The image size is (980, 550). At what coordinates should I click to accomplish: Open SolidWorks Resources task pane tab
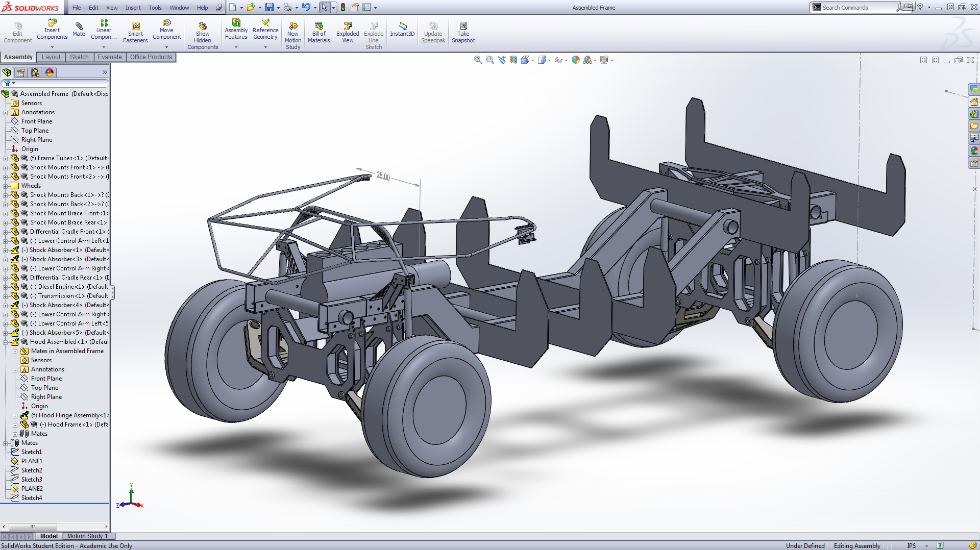tap(974, 102)
